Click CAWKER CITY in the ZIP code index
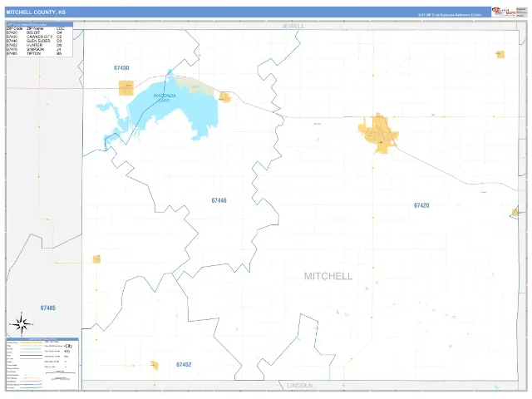Viewport: 532px width, 399px height. [x=39, y=37]
